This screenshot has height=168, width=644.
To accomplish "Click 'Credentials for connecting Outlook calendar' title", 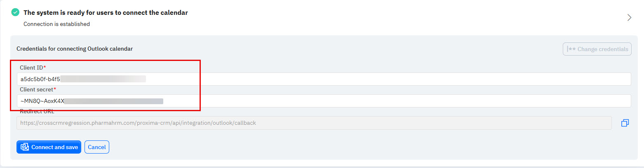I will pos(75,49).
